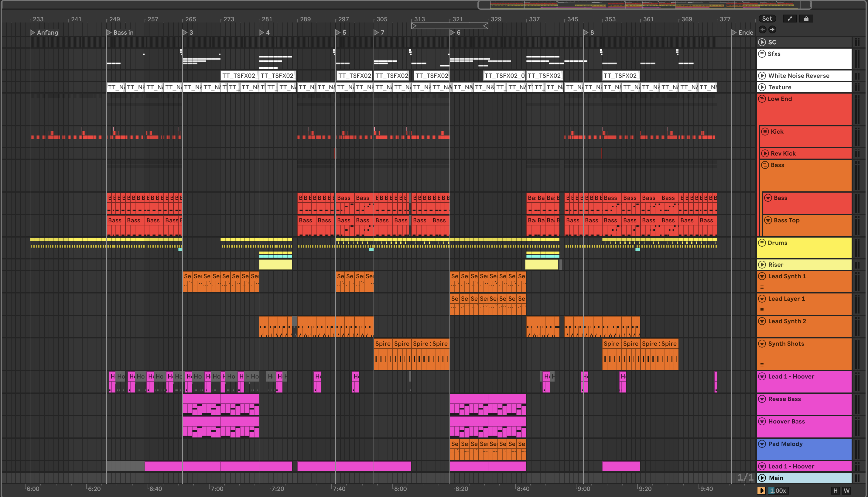The image size is (868, 497).
Task: Click the SC track play icon
Action: tap(762, 42)
